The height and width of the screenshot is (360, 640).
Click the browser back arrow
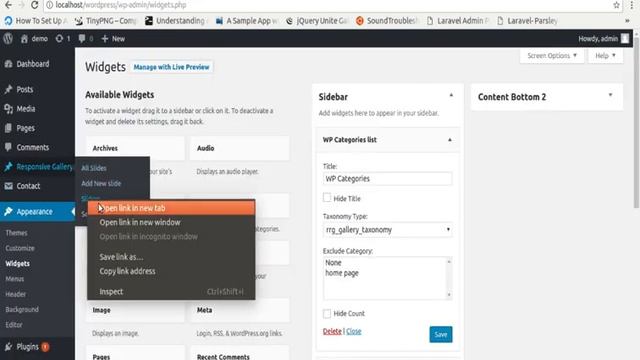point(8,5)
